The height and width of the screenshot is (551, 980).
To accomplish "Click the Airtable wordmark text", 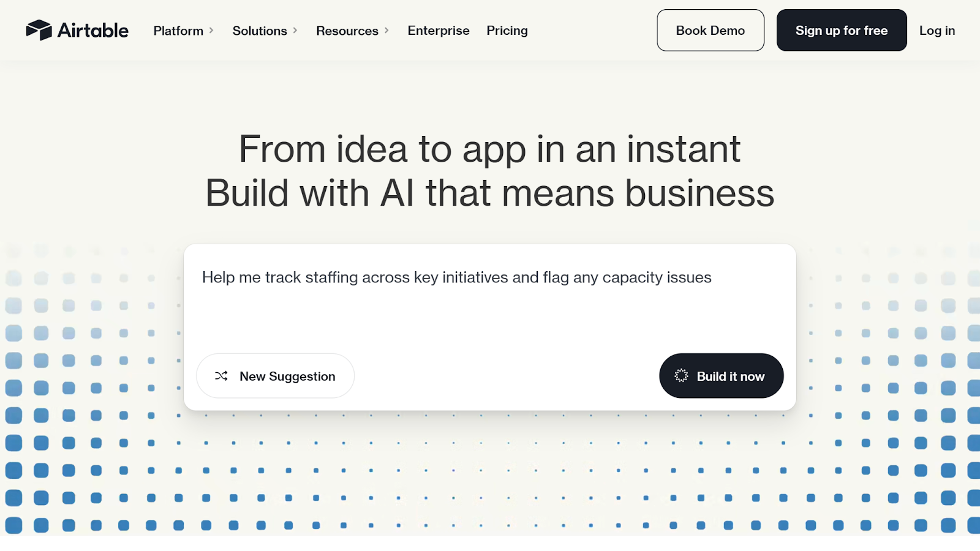I will click(x=93, y=29).
